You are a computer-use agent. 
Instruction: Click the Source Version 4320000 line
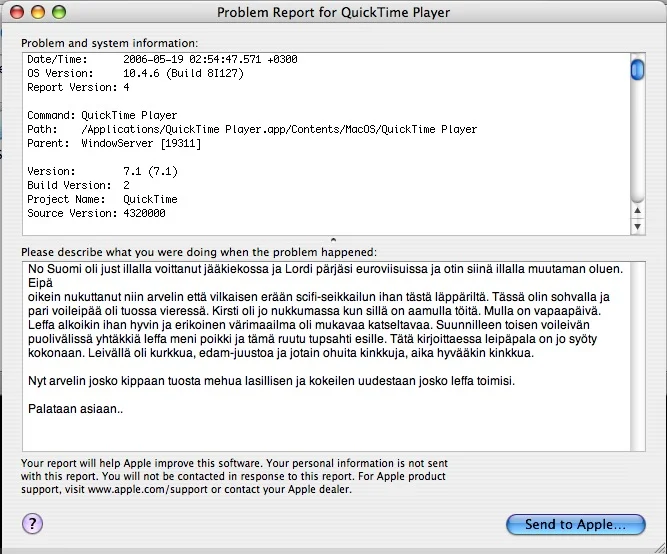click(x=97, y=214)
